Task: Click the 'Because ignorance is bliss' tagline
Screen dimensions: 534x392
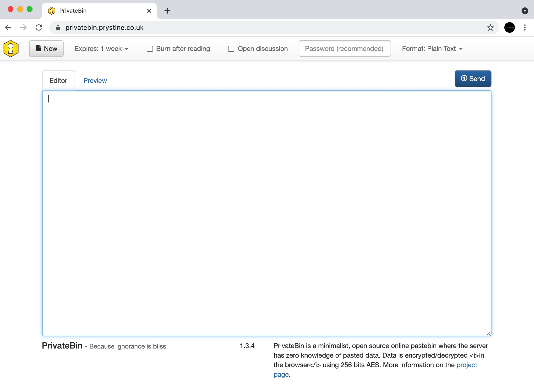Action: click(128, 346)
